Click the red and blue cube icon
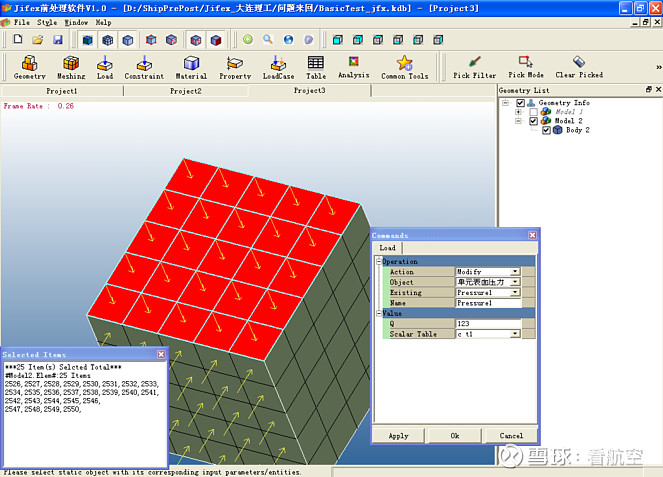Viewport: 663px width, 477px height. [x=216, y=40]
